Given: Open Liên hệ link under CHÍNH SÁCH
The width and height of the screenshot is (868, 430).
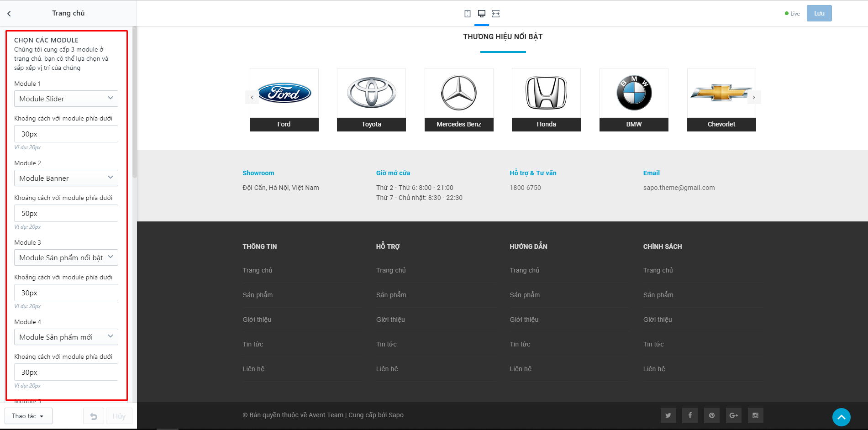Looking at the screenshot, I should (x=654, y=369).
